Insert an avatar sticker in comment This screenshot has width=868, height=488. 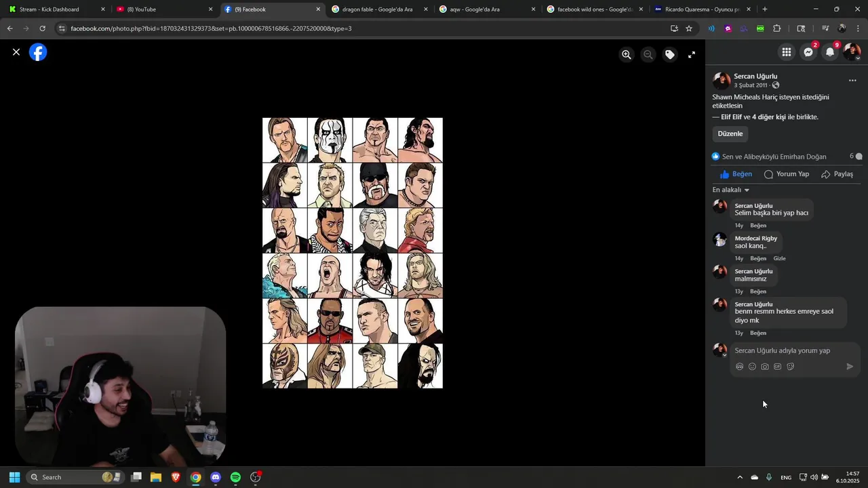tap(739, 367)
